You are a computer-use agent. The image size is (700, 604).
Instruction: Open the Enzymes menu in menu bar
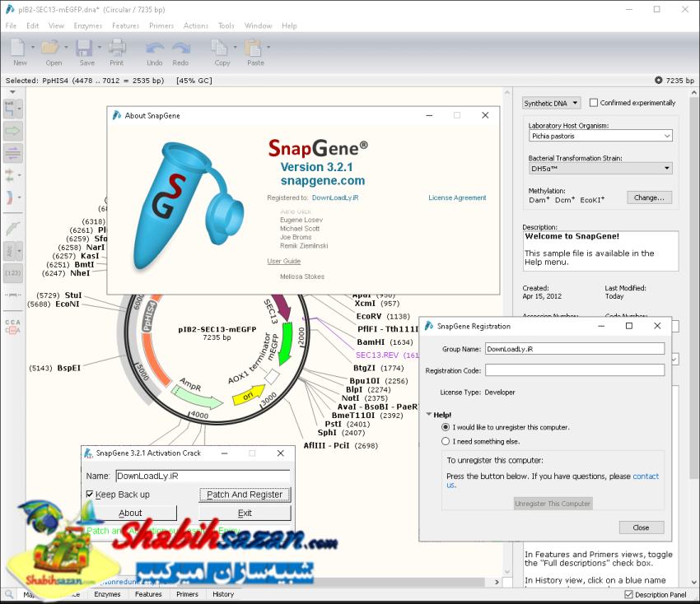tap(86, 26)
